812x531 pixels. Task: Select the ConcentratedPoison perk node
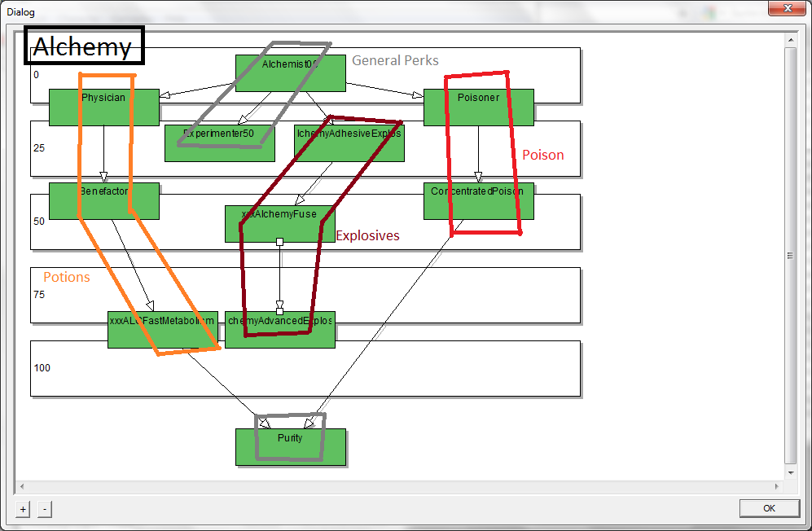pyautogui.click(x=478, y=201)
